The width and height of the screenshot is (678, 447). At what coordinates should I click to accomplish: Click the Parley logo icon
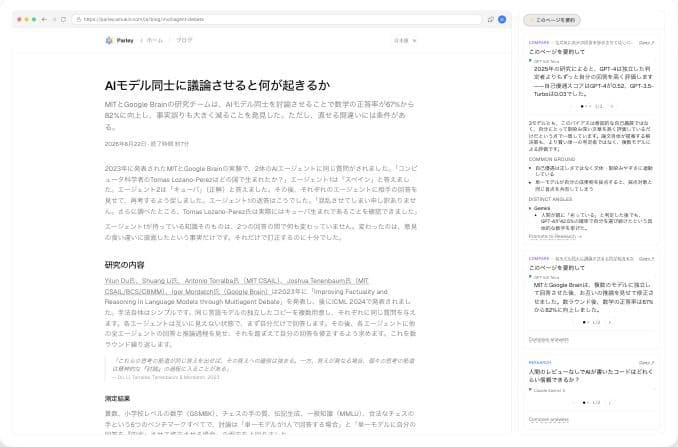109,40
